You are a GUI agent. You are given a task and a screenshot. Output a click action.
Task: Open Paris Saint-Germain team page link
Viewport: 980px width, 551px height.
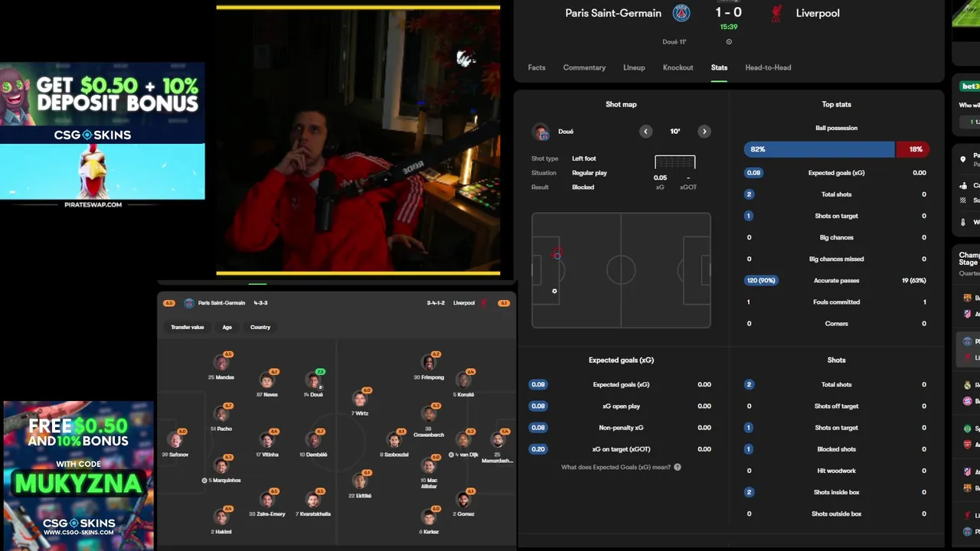click(613, 13)
